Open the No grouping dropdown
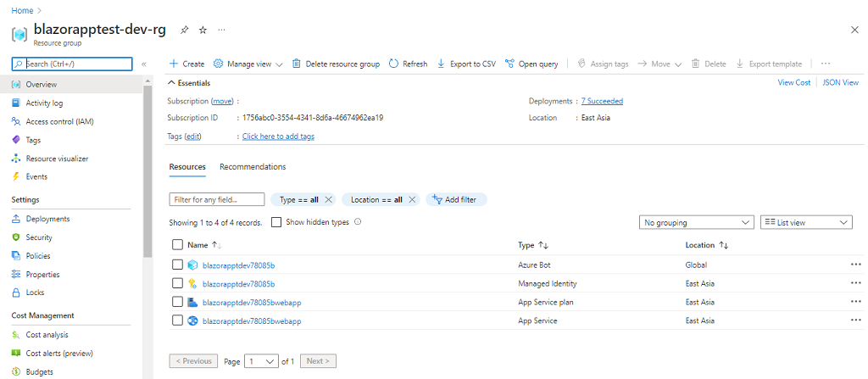Viewport: 868px width, 379px height. (x=697, y=222)
